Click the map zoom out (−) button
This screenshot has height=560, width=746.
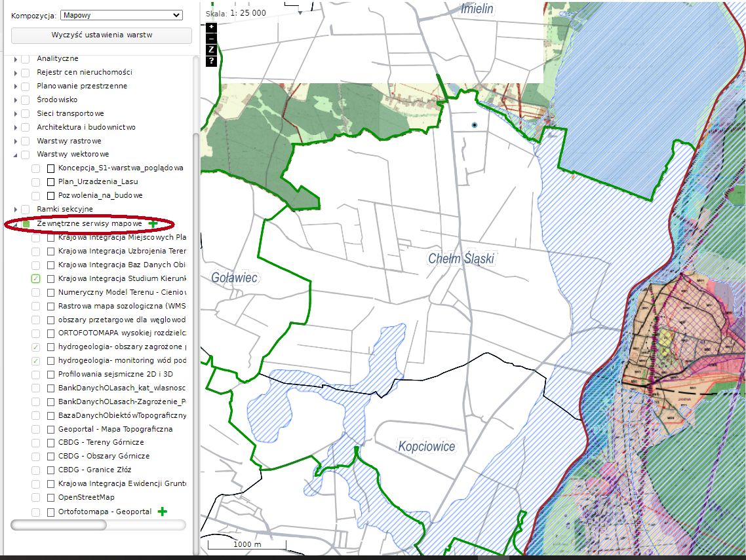pos(211,39)
